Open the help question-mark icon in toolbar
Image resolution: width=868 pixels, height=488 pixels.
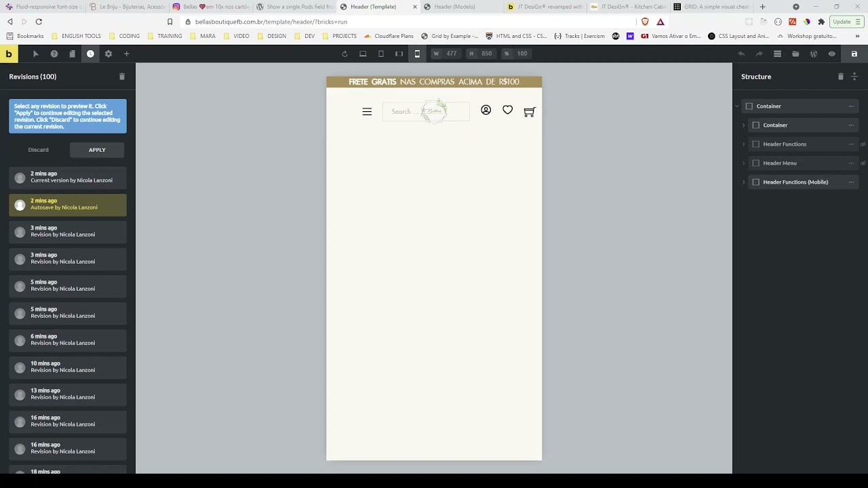[x=54, y=54]
